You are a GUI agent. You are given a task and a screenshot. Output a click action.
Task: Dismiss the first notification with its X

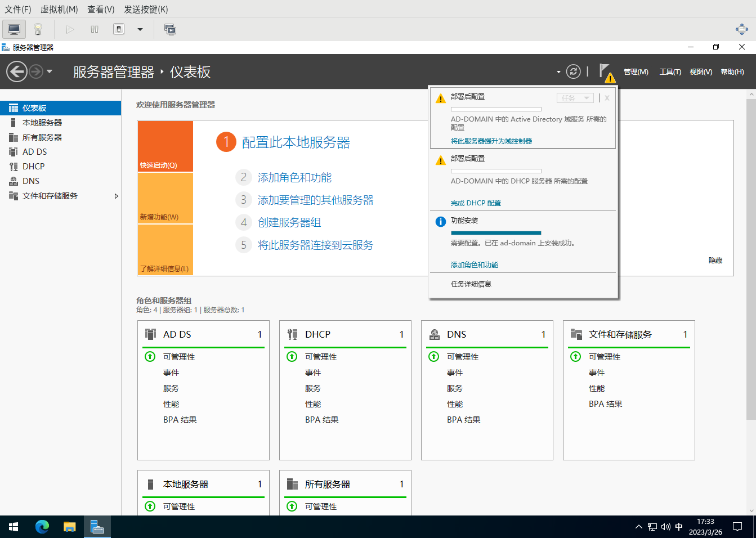(x=607, y=98)
